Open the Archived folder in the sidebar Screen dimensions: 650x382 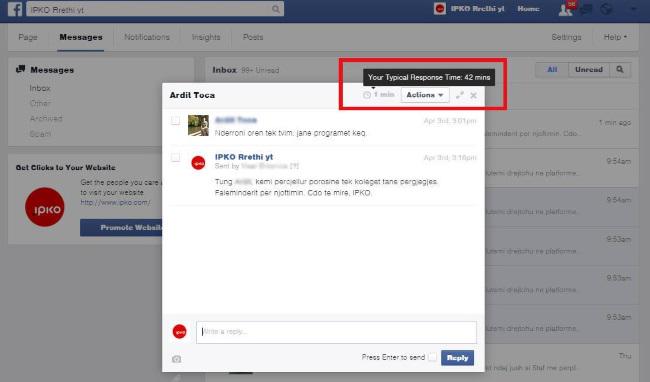click(46, 118)
